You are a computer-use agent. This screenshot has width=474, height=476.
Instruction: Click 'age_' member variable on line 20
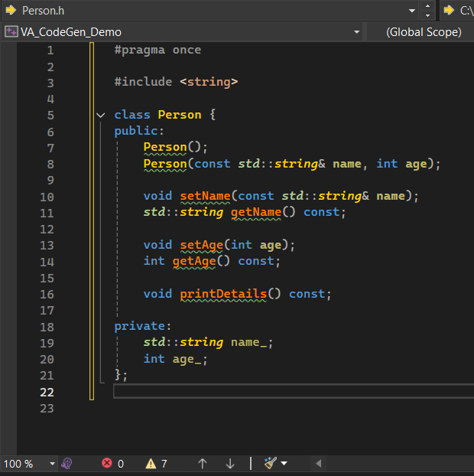coord(187,359)
